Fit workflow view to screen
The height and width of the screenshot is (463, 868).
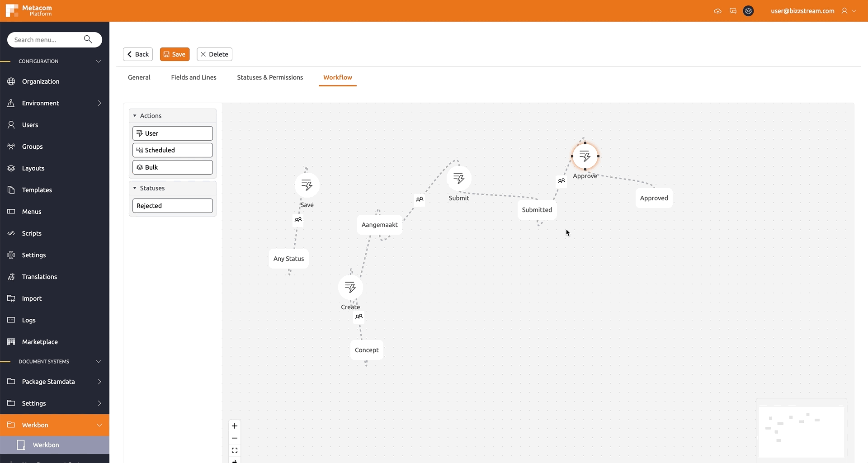click(x=235, y=450)
